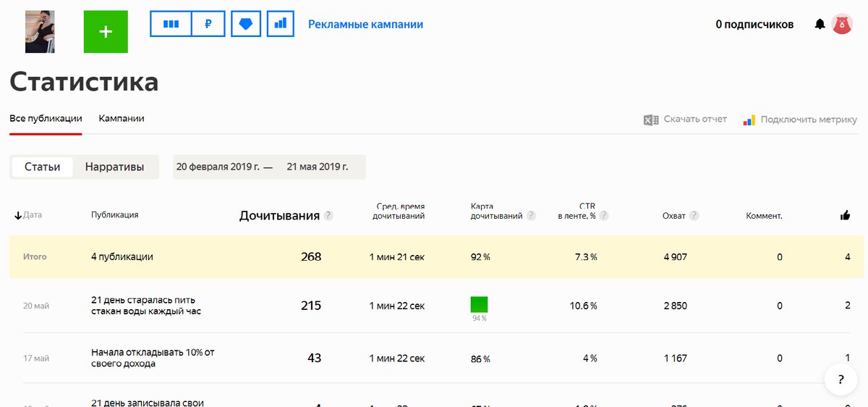The image size is (868, 407).
Task: Click total reach value 4 907
Action: click(675, 257)
